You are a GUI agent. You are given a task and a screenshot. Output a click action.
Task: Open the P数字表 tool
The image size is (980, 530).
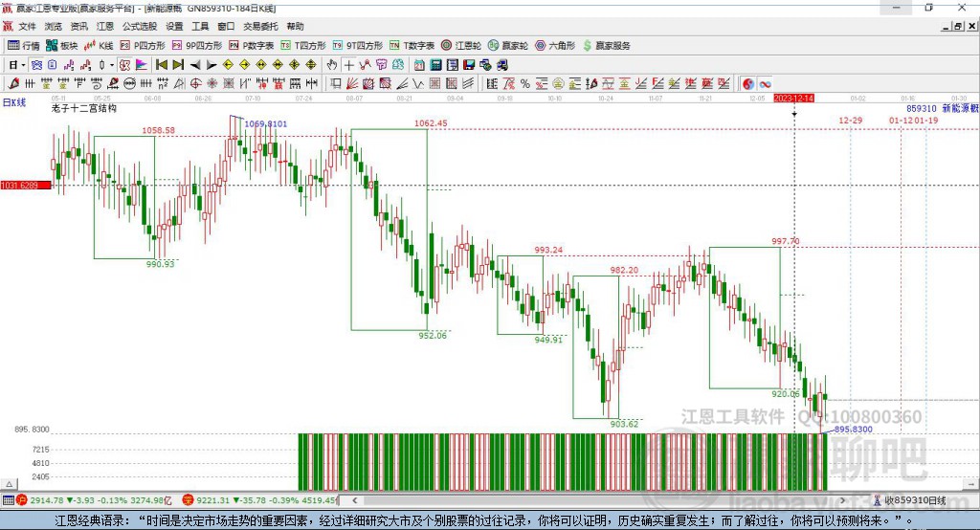click(x=252, y=45)
